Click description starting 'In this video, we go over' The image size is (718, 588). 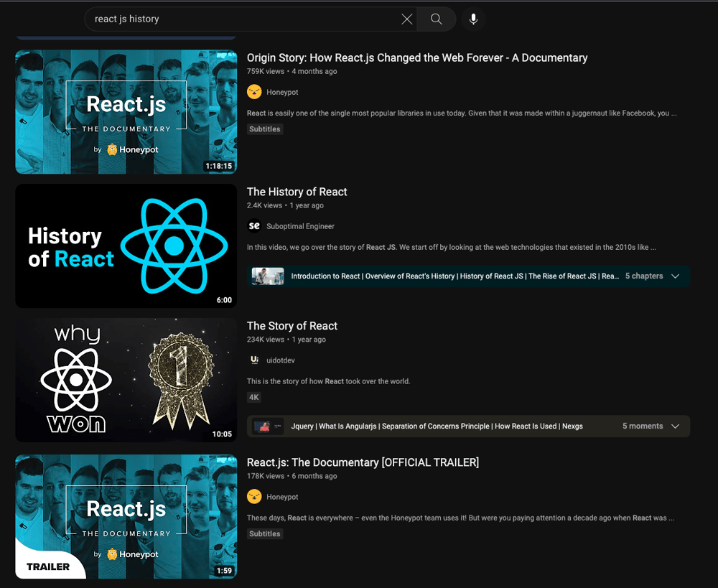tap(452, 247)
